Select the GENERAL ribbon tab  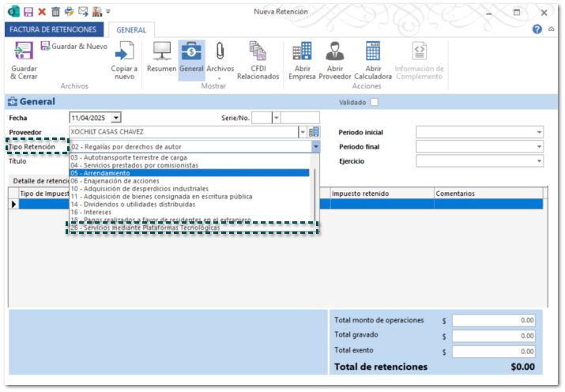(x=131, y=30)
